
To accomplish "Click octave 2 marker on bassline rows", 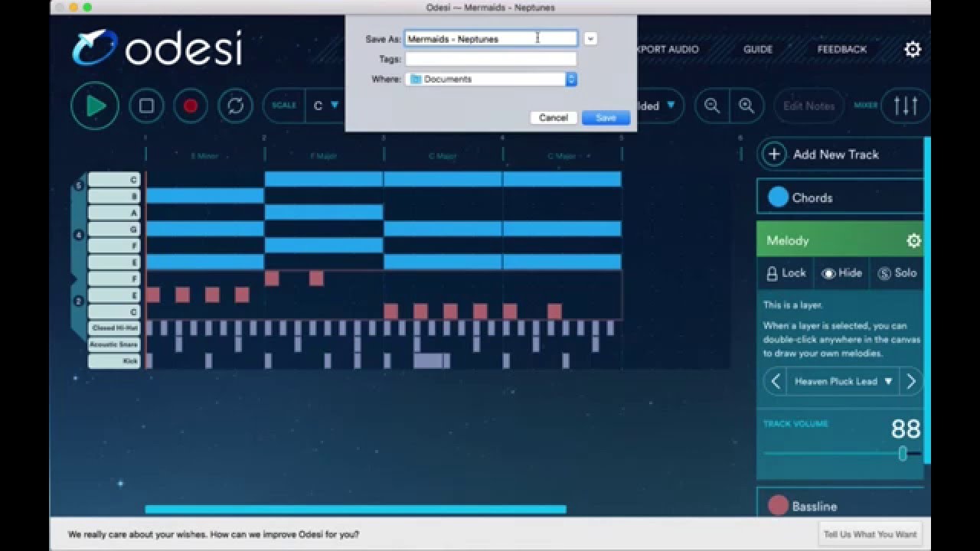I will tap(78, 302).
